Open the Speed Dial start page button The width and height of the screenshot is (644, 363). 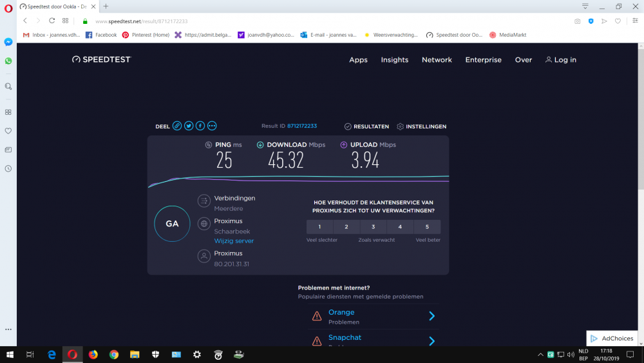coord(65,21)
